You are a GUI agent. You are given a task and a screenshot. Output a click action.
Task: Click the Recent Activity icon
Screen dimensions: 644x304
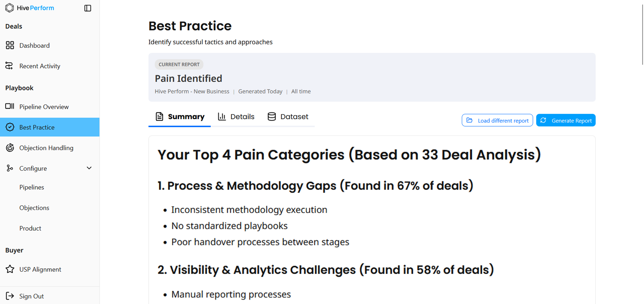(9, 66)
